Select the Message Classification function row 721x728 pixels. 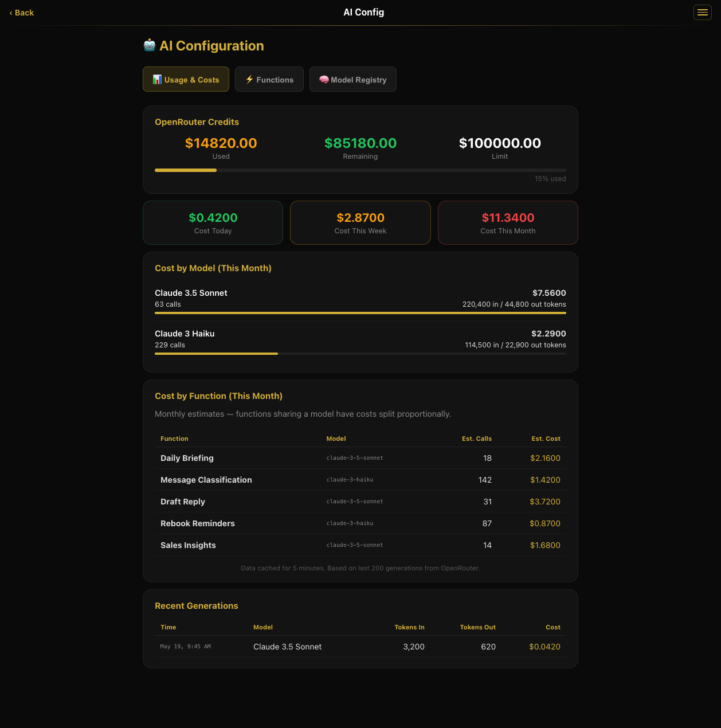[360, 480]
